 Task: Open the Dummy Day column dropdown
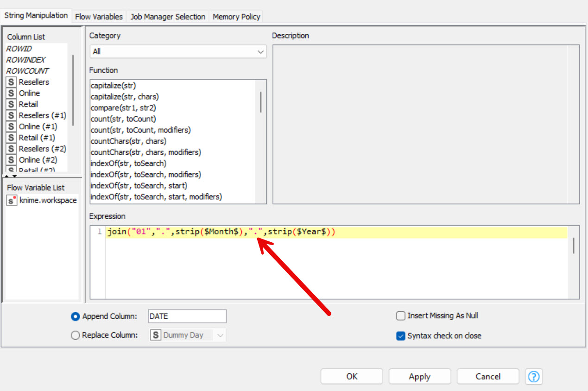221,334
